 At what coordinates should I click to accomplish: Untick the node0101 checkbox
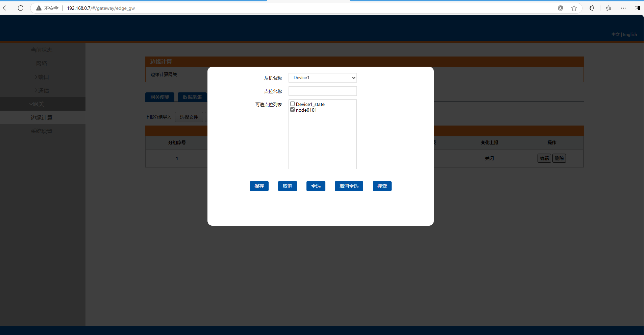pyautogui.click(x=293, y=110)
